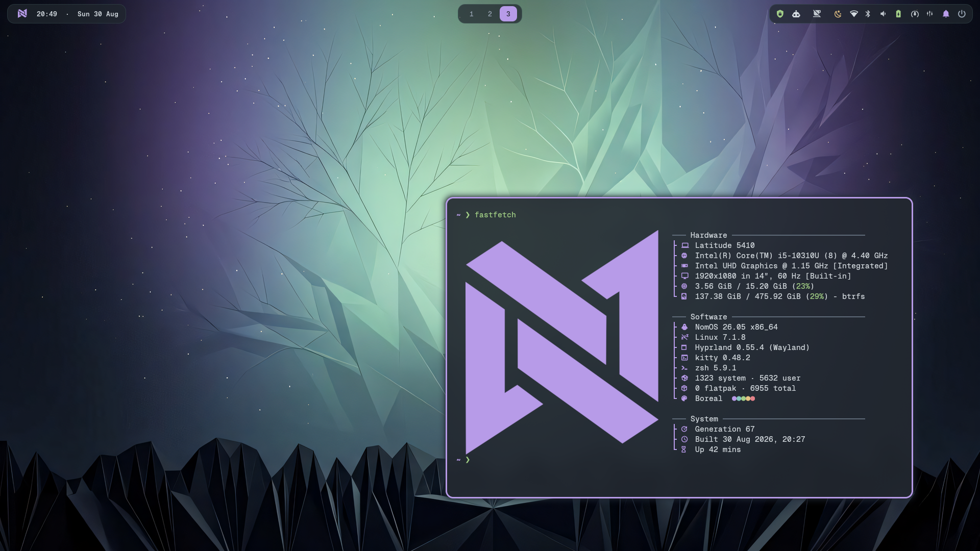The height and width of the screenshot is (551, 980).
Task: Click the window icon beside Hyprland
Action: coord(684,347)
